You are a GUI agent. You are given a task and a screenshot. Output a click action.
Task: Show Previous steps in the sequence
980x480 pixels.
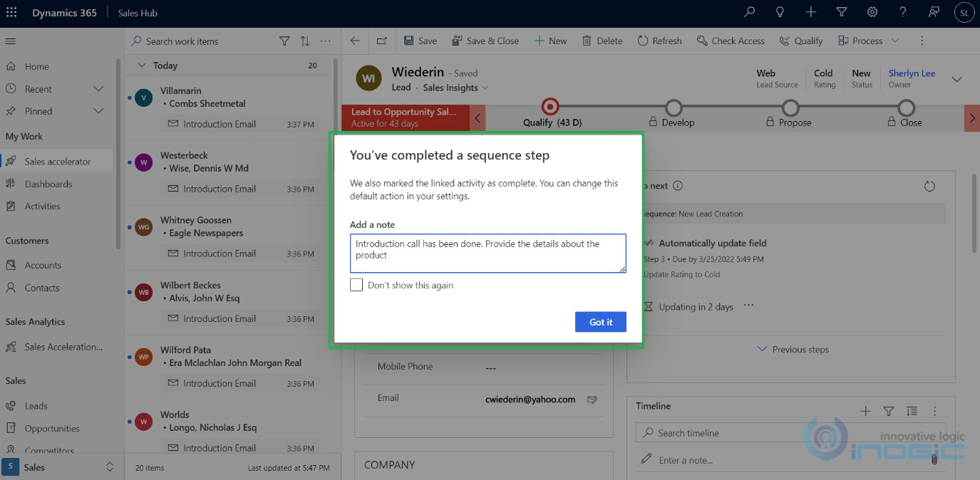(793, 350)
